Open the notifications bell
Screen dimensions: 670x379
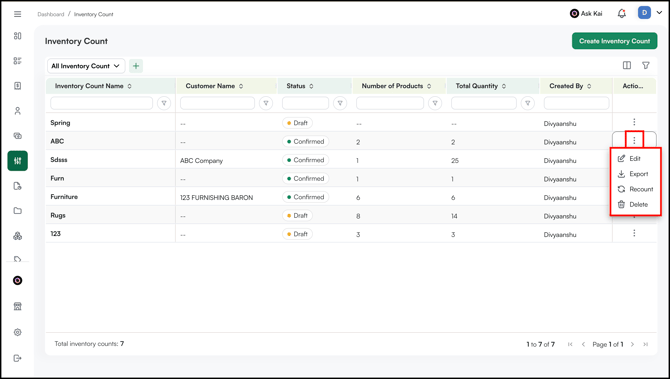click(622, 14)
